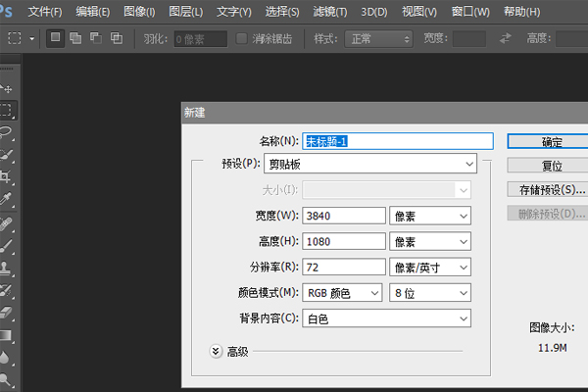Select the Clone Stamp tool
588x392 pixels.
[7, 269]
